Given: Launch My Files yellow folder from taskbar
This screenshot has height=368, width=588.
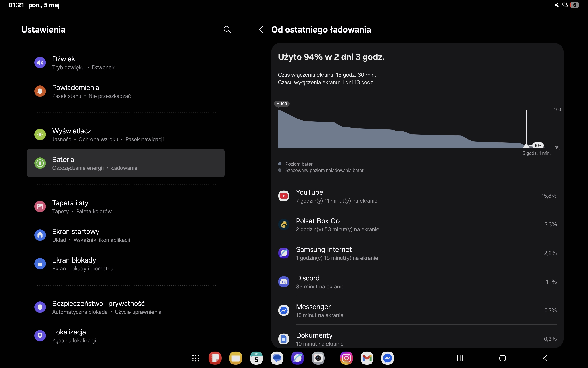Looking at the screenshot, I should click(x=236, y=358).
